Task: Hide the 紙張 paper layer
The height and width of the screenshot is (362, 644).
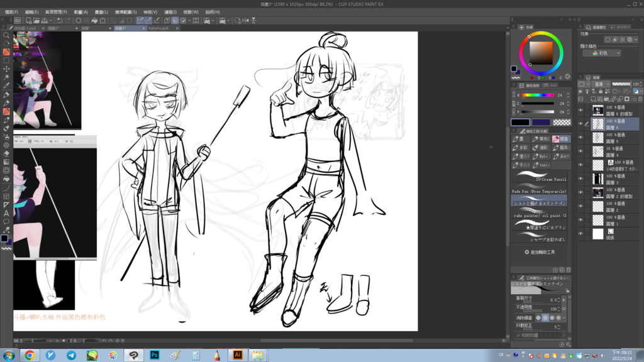Action: 580,234
